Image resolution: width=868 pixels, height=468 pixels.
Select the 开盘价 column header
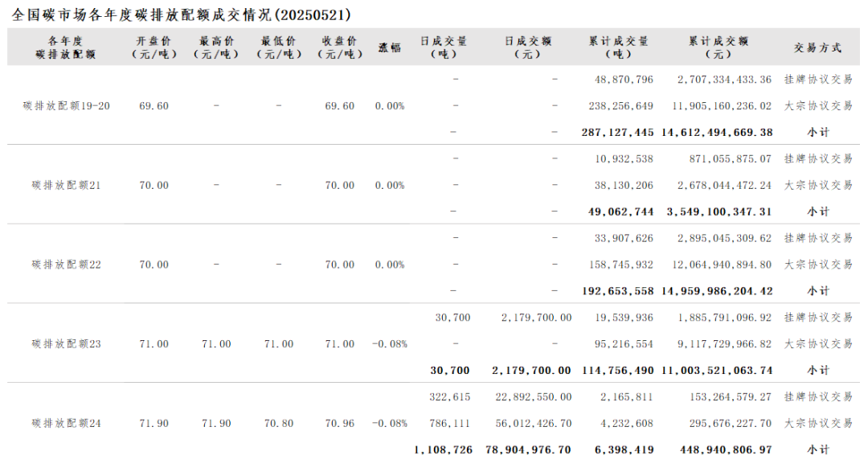[154, 47]
